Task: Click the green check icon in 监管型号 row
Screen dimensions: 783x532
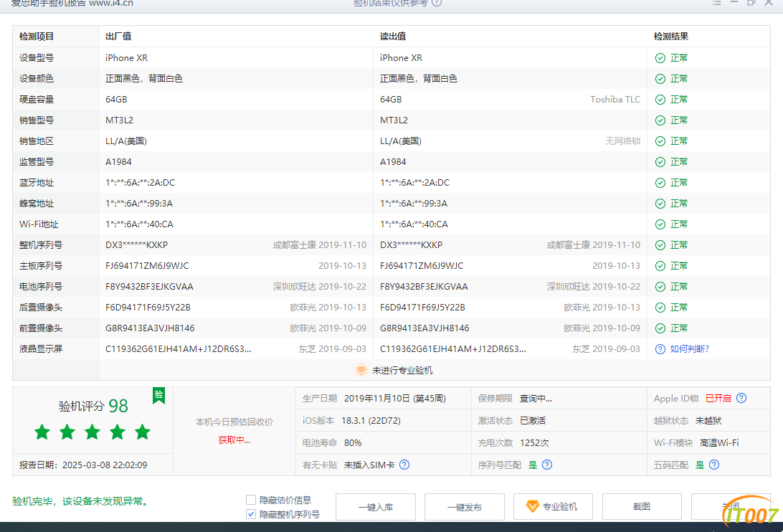Action: tap(660, 162)
